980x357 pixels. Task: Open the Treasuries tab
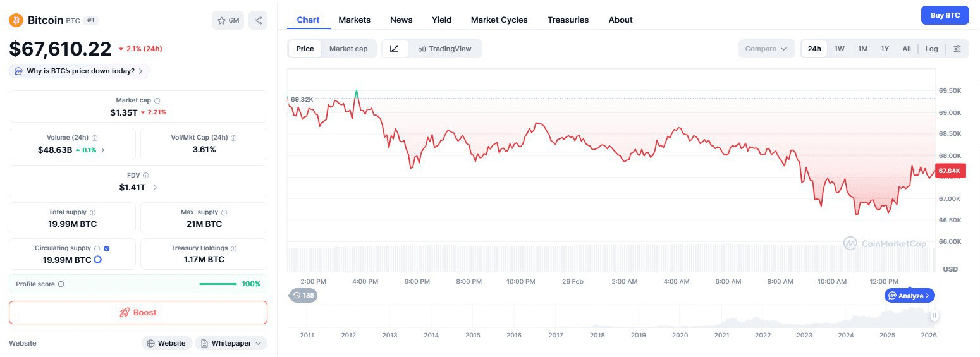point(568,20)
